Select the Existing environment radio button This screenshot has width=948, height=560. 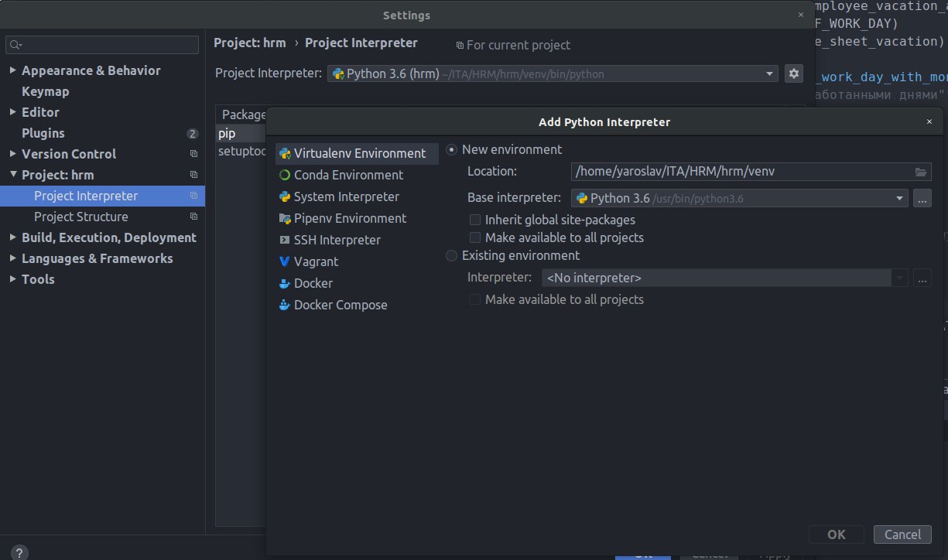[452, 255]
